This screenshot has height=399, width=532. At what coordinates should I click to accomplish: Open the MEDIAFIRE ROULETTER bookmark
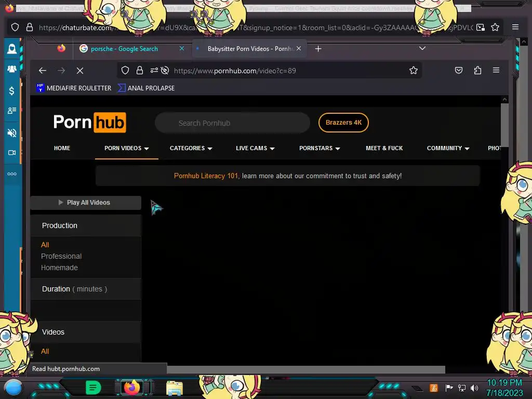[x=74, y=88]
